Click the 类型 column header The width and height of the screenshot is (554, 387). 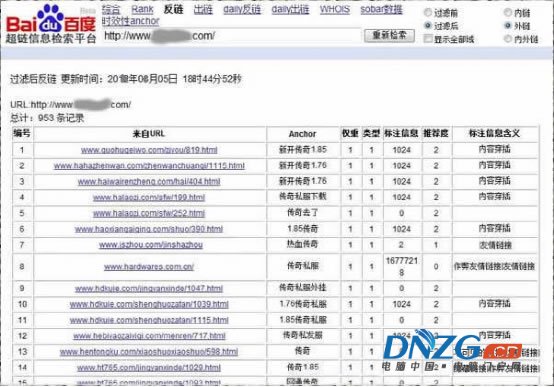pyautogui.click(x=371, y=133)
